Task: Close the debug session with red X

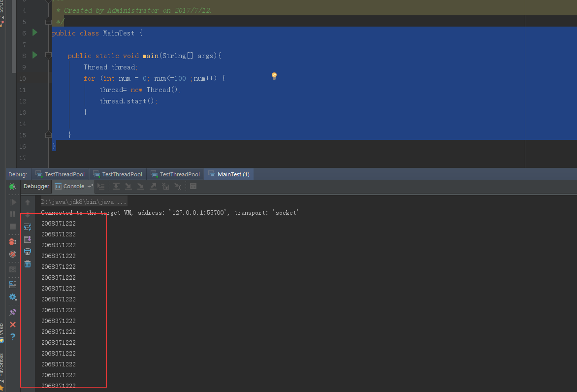Action: 13,324
